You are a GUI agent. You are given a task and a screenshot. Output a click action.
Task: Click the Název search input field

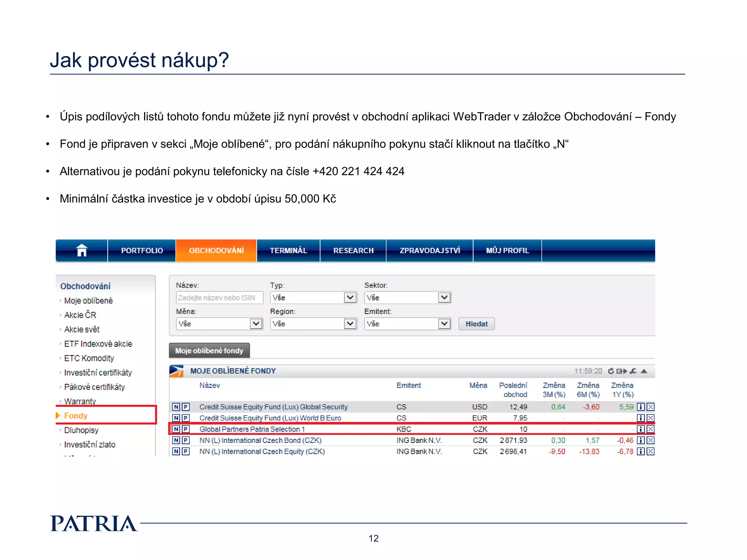pos(219,297)
